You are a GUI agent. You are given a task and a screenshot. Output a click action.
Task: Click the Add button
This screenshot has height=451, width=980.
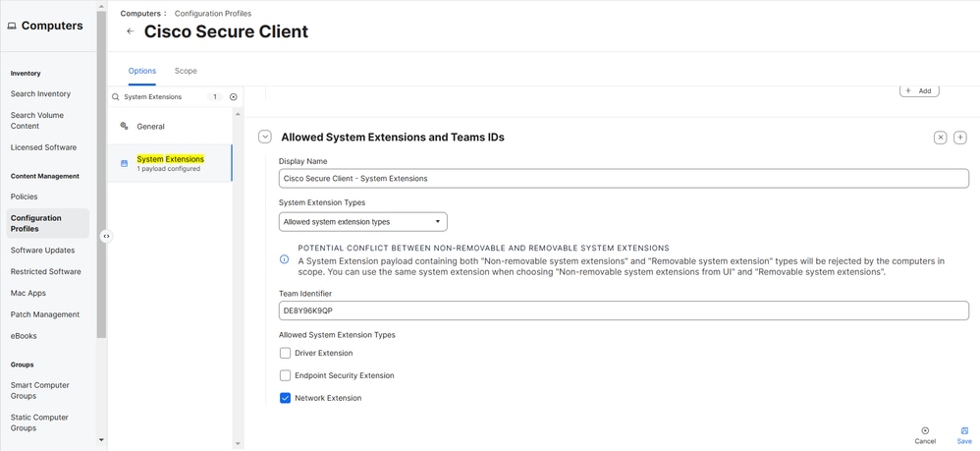click(x=919, y=90)
